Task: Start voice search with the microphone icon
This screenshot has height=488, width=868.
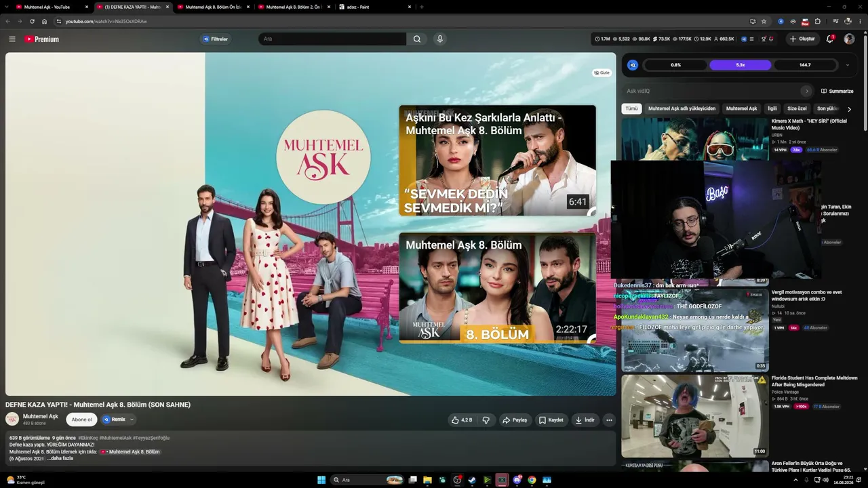Action: tap(440, 39)
